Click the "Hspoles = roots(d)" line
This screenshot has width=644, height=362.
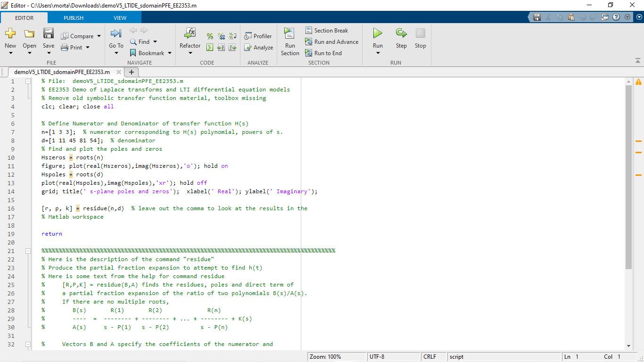point(72,174)
